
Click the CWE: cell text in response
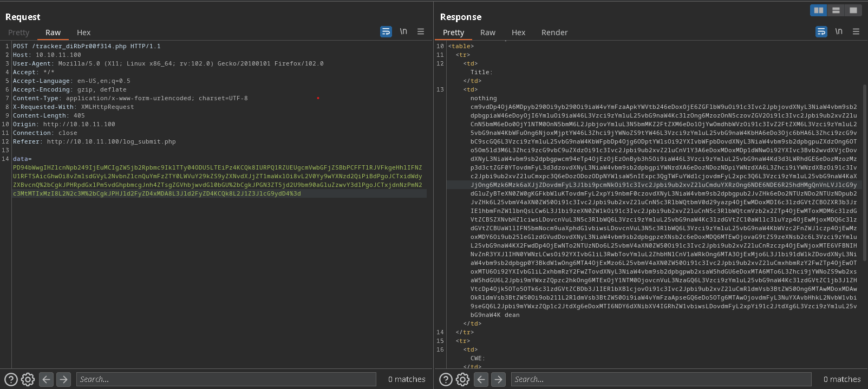point(478,358)
